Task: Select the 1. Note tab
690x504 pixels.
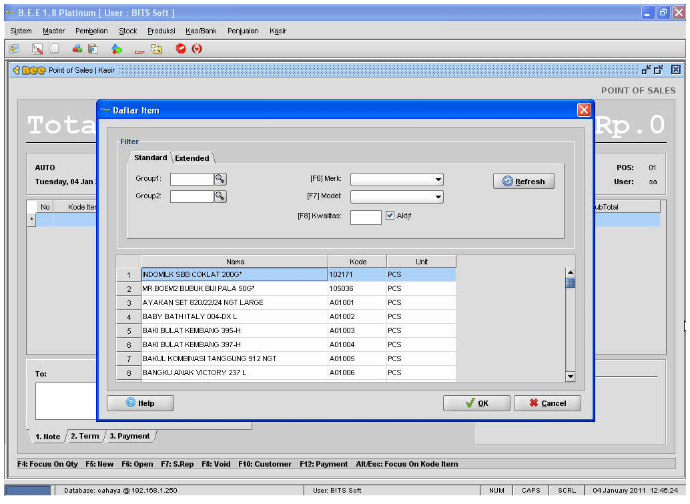Action: coord(48,436)
